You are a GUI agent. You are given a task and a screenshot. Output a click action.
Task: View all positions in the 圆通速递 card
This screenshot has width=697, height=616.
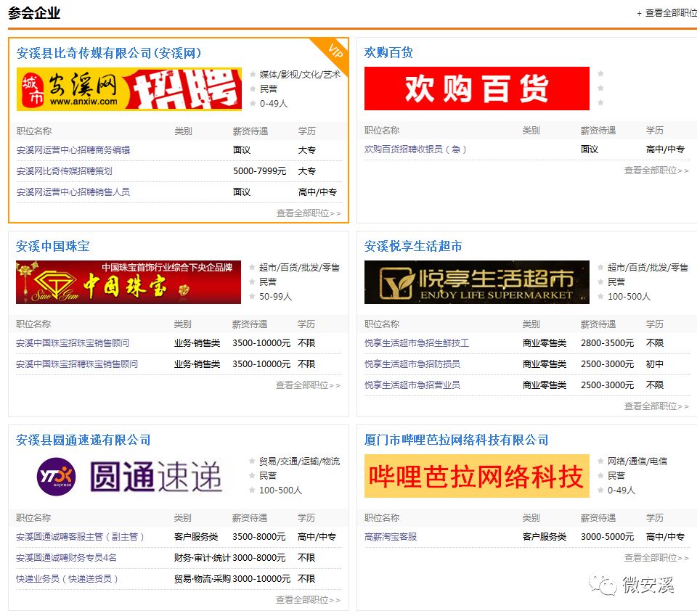click(x=308, y=600)
